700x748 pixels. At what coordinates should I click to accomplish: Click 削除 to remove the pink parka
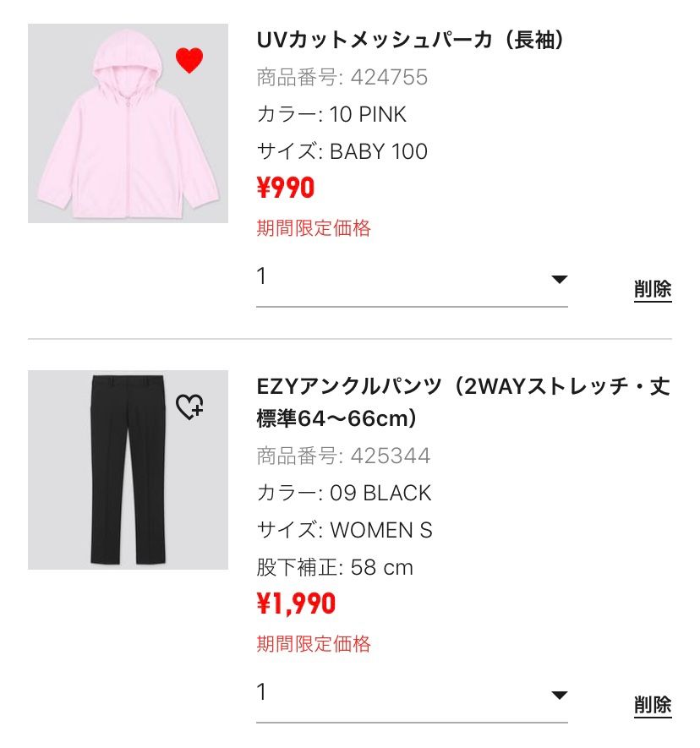653,289
